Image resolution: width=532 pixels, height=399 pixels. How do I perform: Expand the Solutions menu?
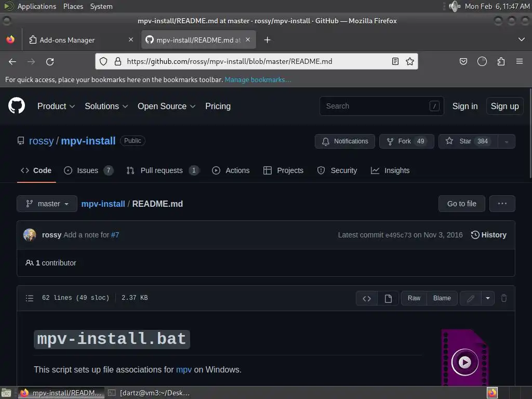click(106, 106)
